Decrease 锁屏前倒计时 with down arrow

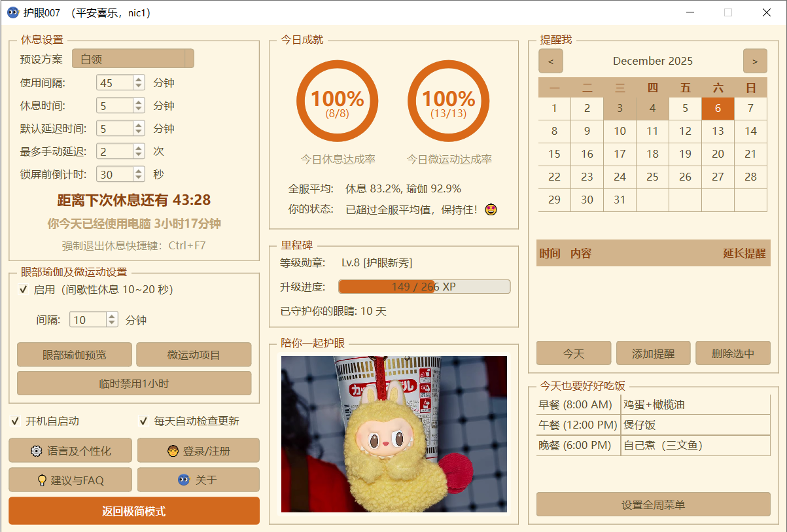(138, 178)
